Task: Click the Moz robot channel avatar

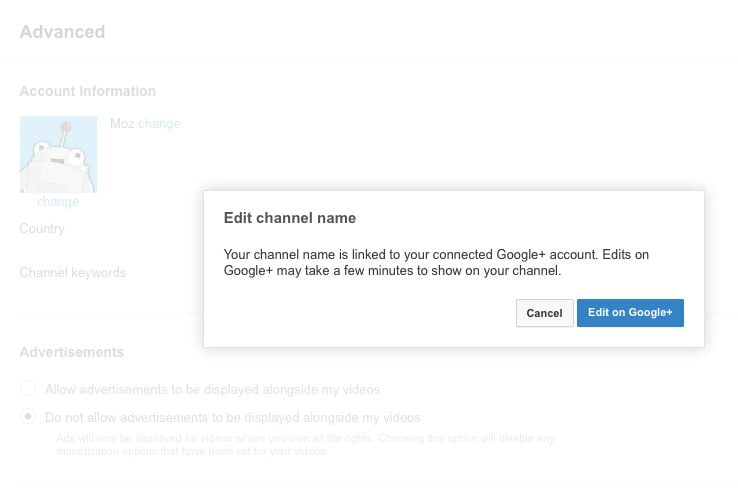Action: coord(58,154)
